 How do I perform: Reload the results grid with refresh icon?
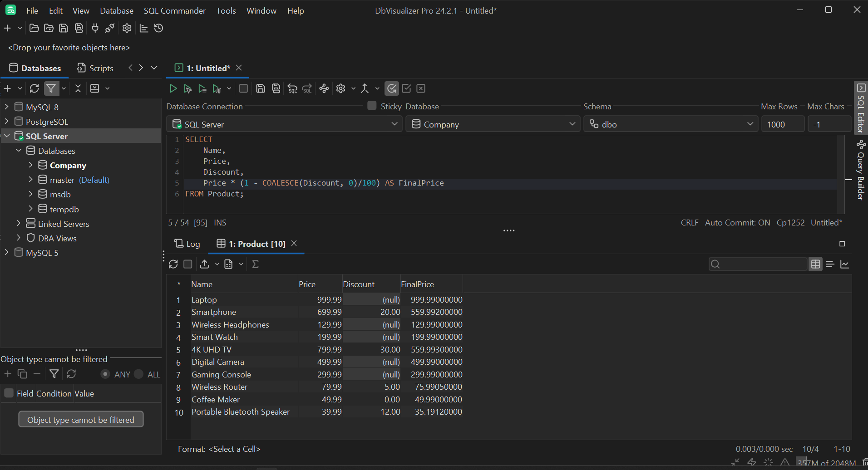pos(173,264)
